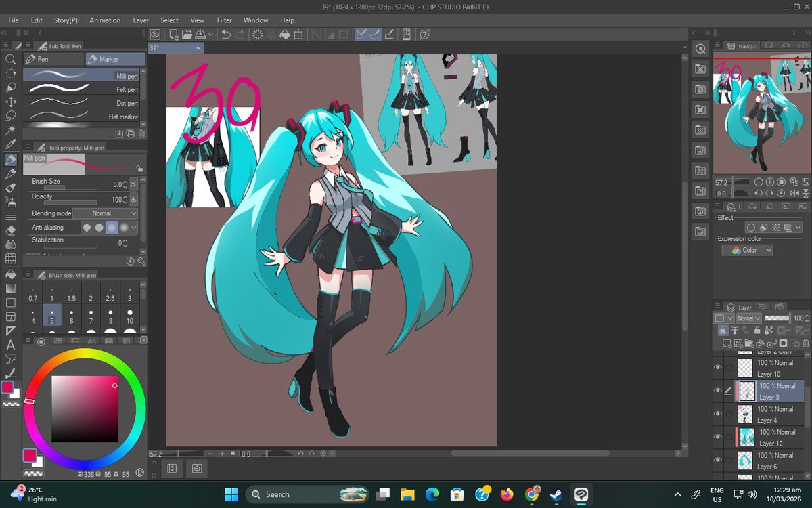
Task: Click inside the color wheel saturation square
Action: click(84, 409)
